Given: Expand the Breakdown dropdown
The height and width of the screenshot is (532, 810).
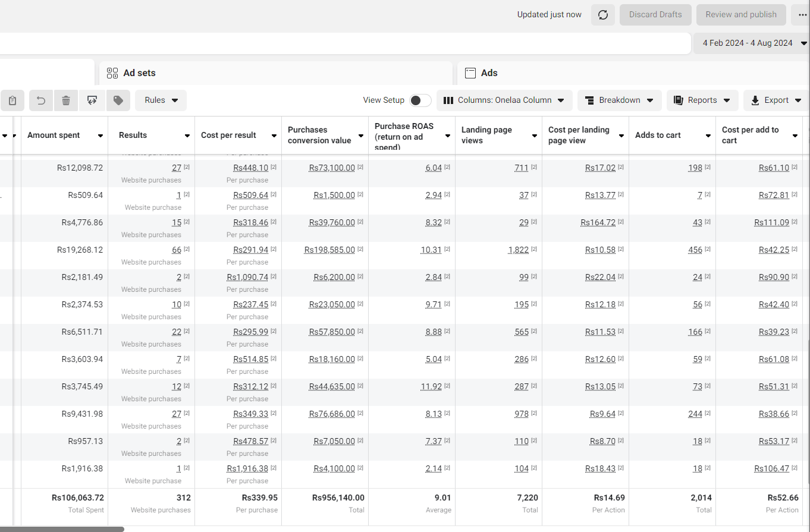Looking at the screenshot, I should (619, 100).
